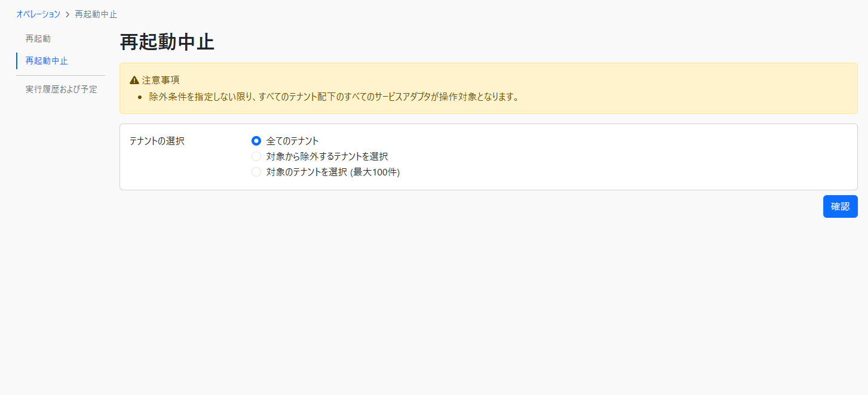Click the warning triangle icon beside 注意事項
The width and height of the screenshot is (868, 395).
[x=134, y=81]
